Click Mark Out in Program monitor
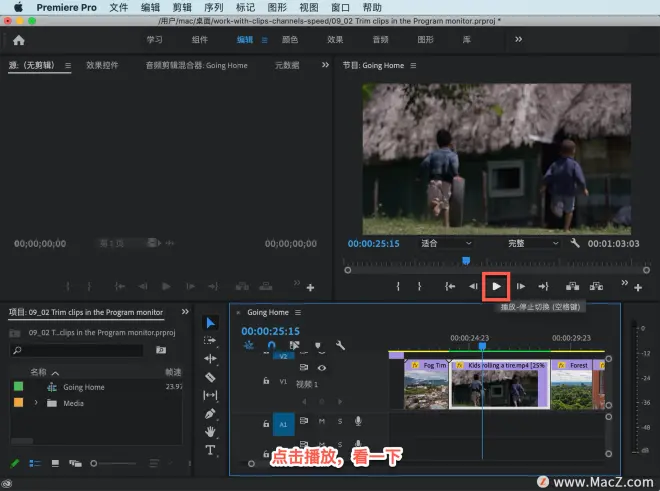This screenshot has height=491, width=660. pos(419,287)
